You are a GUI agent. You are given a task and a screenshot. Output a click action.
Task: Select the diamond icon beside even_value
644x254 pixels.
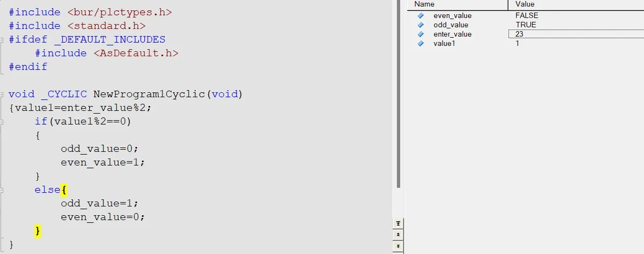tap(420, 16)
